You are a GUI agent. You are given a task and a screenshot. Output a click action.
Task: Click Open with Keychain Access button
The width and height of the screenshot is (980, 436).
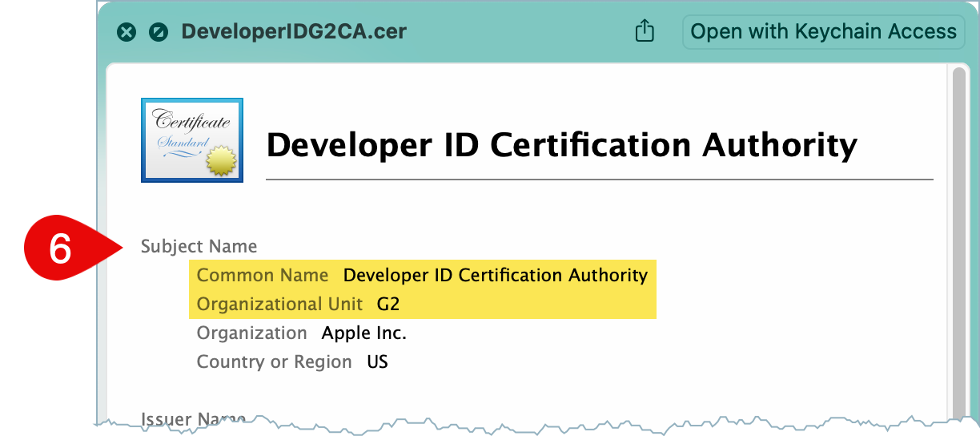pyautogui.click(x=823, y=32)
